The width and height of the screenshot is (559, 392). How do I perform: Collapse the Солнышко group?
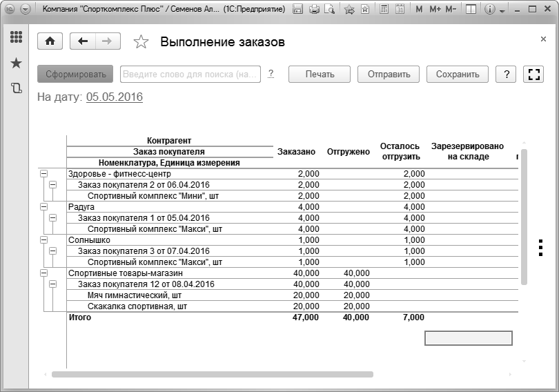tap(43, 240)
